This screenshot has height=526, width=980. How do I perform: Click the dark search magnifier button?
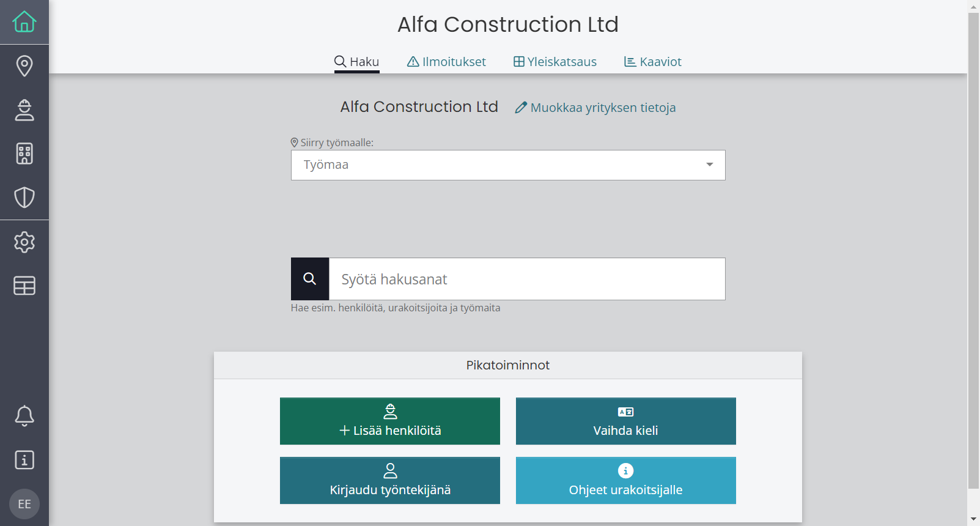(310, 279)
